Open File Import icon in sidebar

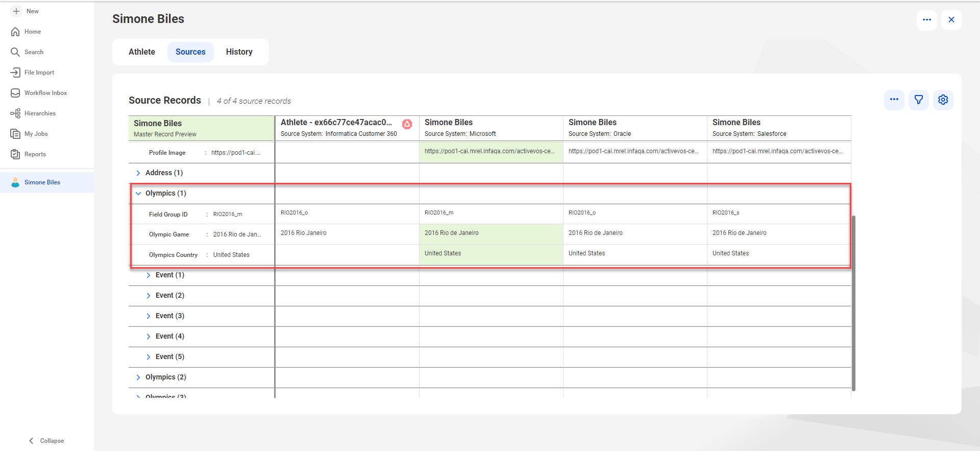pyautogui.click(x=15, y=73)
